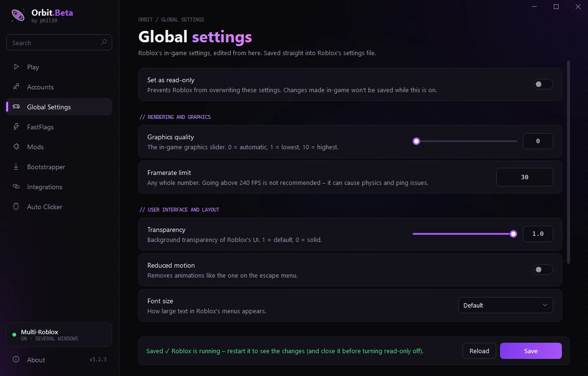Click the Orbit planet logo icon

18,15
